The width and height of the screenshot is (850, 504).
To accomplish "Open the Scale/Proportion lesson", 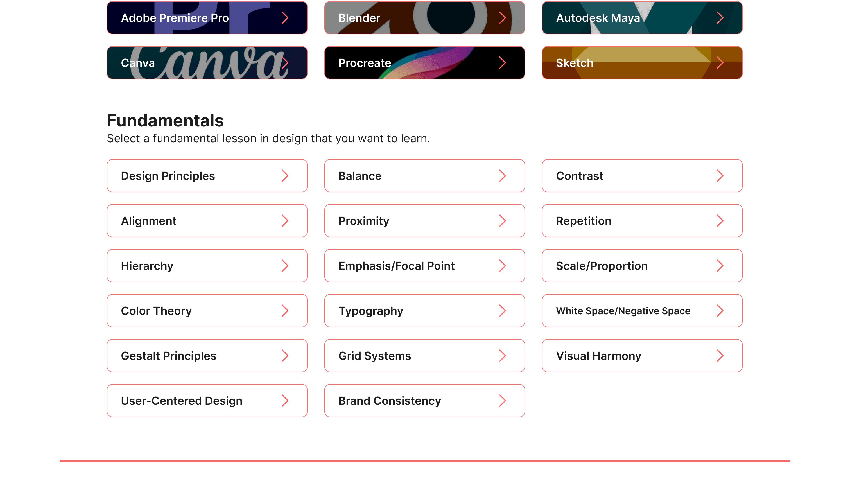I will point(642,266).
